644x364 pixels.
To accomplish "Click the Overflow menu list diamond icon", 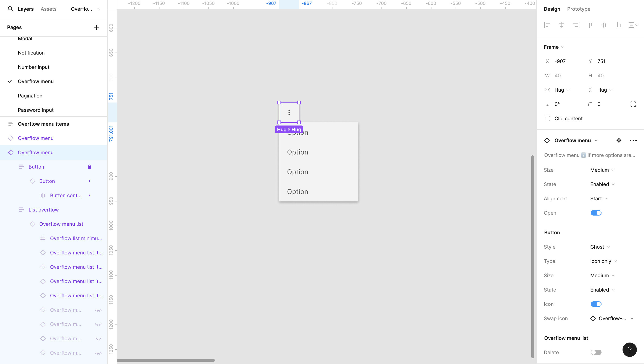I will click(x=32, y=224).
